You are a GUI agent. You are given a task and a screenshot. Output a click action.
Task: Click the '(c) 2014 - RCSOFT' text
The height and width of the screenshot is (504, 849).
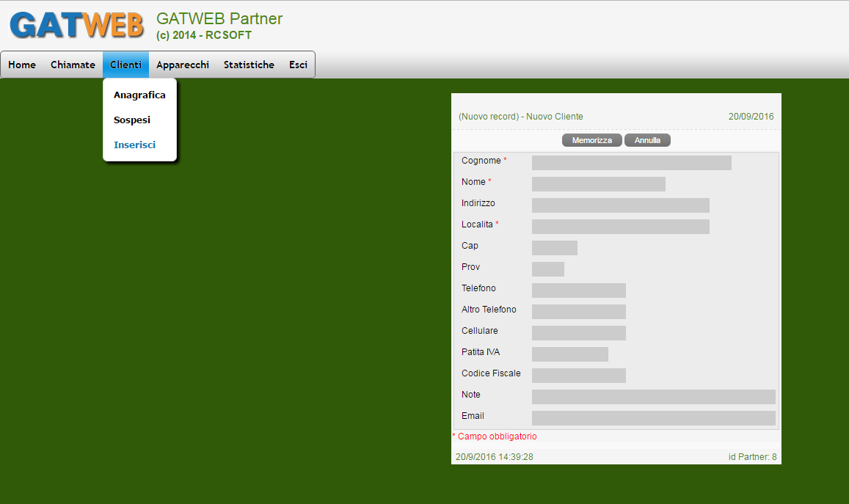(x=204, y=35)
